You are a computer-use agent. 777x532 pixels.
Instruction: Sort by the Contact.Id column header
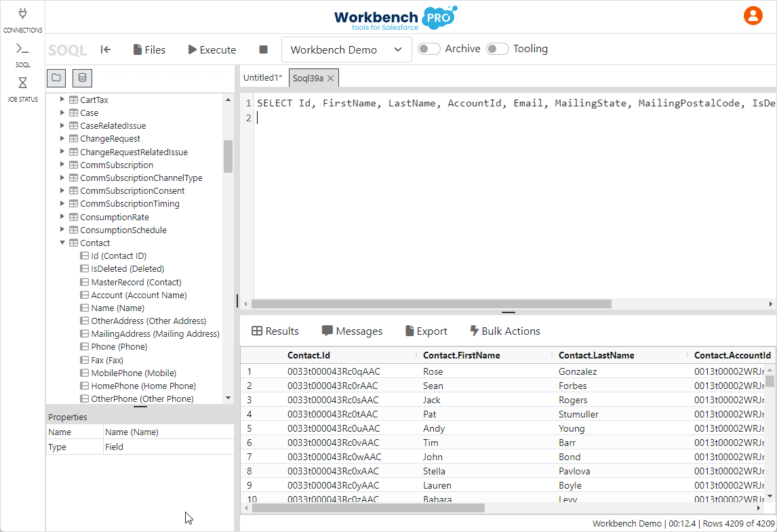click(x=308, y=355)
